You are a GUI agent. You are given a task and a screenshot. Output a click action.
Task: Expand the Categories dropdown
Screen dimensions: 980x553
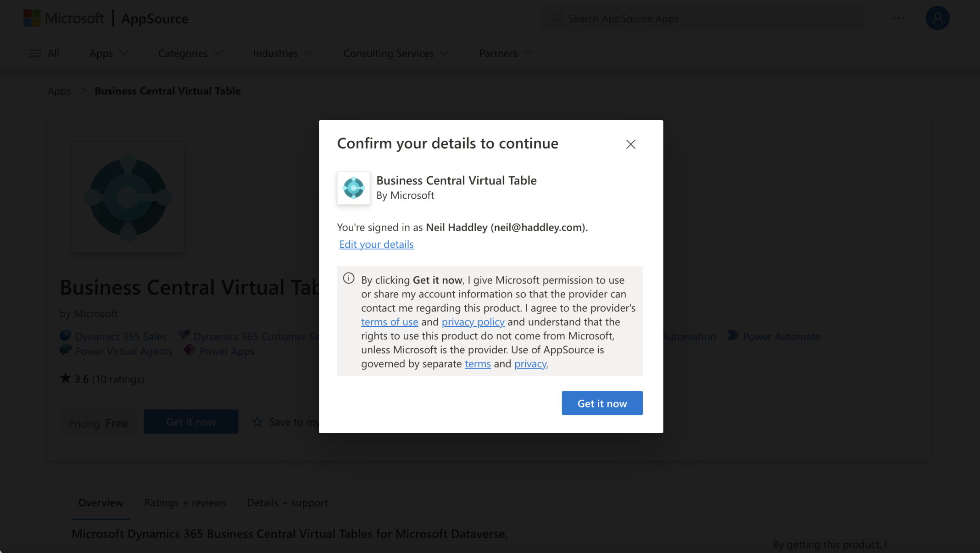click(x=190, y=53)
